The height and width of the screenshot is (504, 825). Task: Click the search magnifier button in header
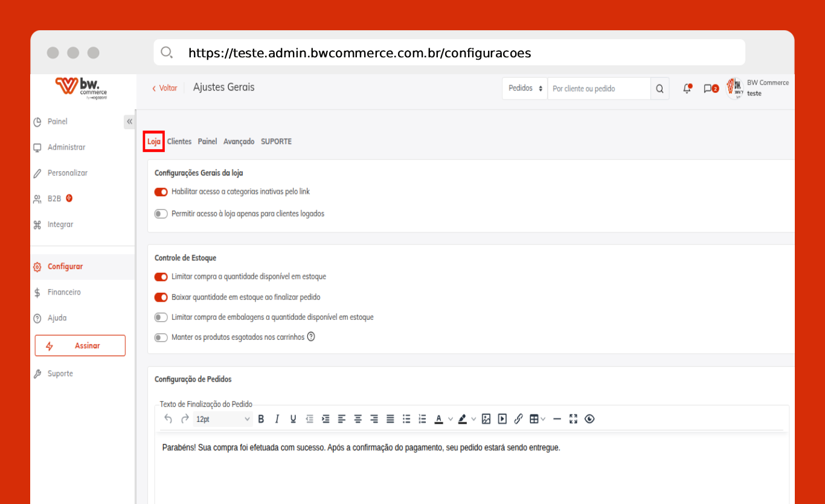[x=660, y=89]
